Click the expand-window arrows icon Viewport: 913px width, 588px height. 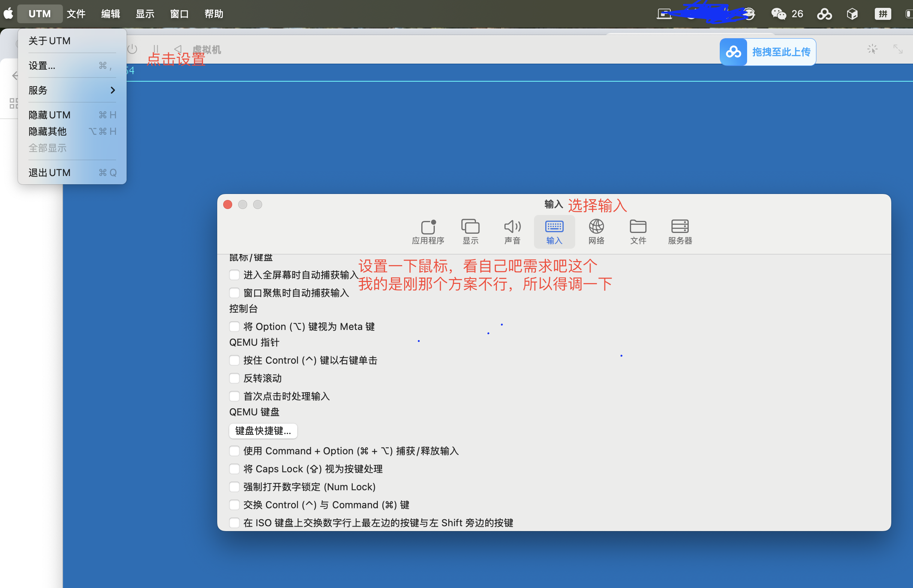[x=898, y=49]
